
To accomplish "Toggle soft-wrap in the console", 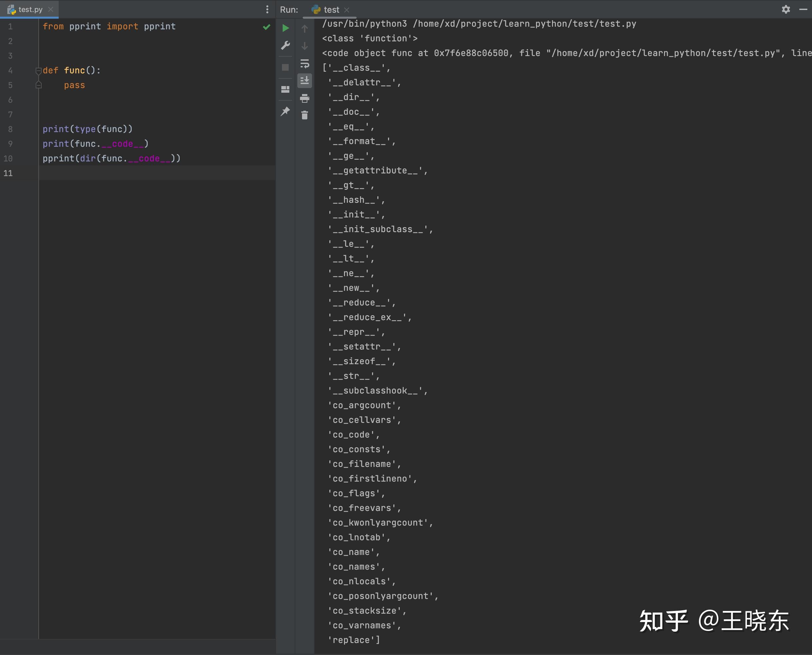I will click(305, 63).
